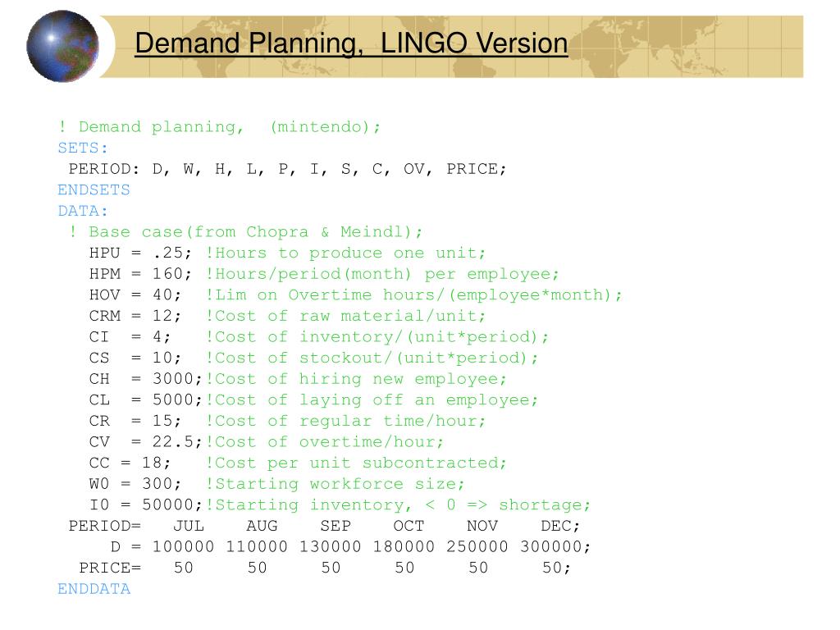This screenshot has width=840, height=630.
Task: Click the 'CR = 15;' assignment
Action: (x=135, y=421)
